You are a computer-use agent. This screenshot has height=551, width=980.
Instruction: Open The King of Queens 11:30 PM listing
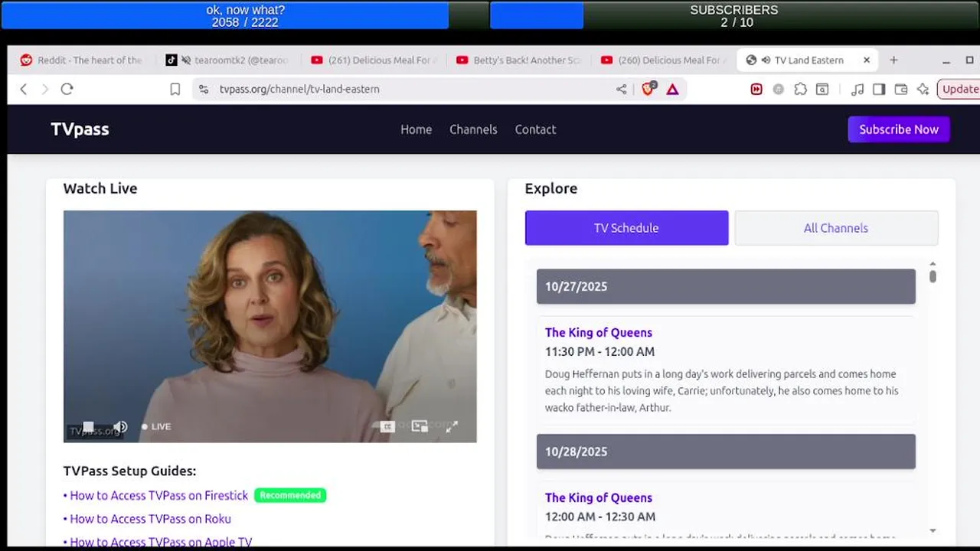(x=599, y=332)
